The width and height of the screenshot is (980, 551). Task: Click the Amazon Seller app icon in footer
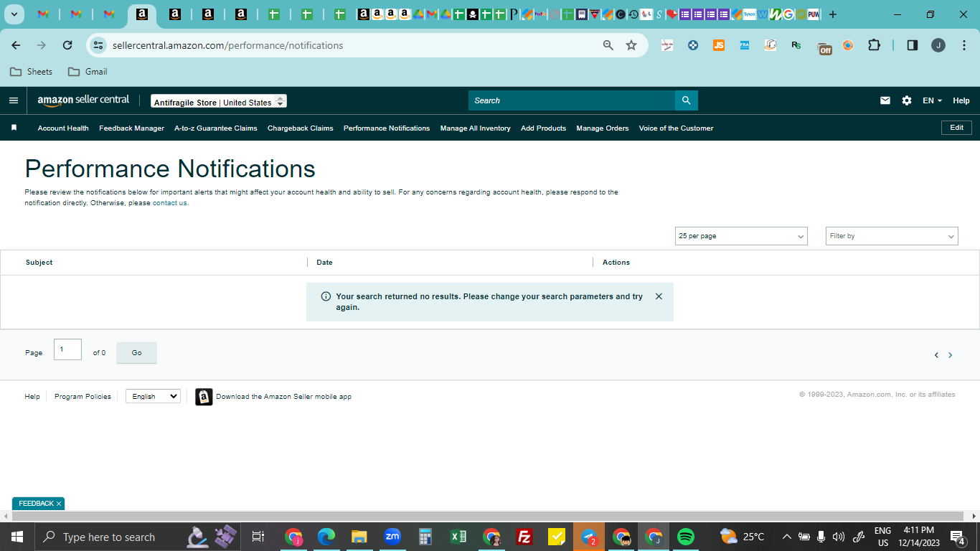click(x=204, y=397)
